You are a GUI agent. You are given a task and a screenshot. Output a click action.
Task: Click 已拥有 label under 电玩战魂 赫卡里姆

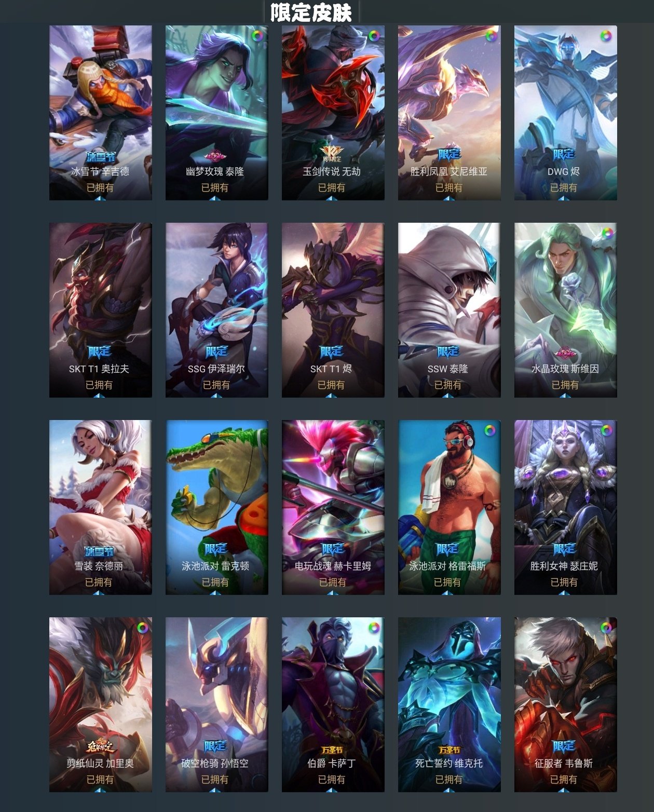click(x=332, y=582)
